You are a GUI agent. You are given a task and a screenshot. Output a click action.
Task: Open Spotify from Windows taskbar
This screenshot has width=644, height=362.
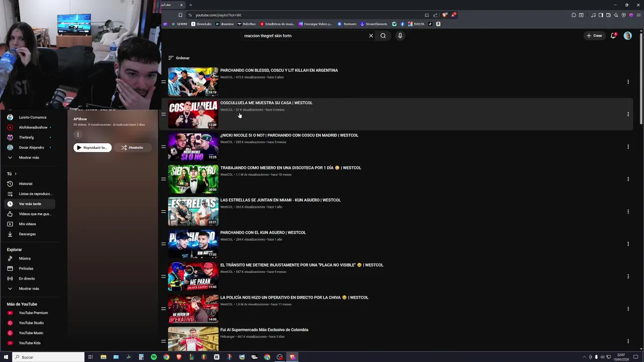[153, 357]
